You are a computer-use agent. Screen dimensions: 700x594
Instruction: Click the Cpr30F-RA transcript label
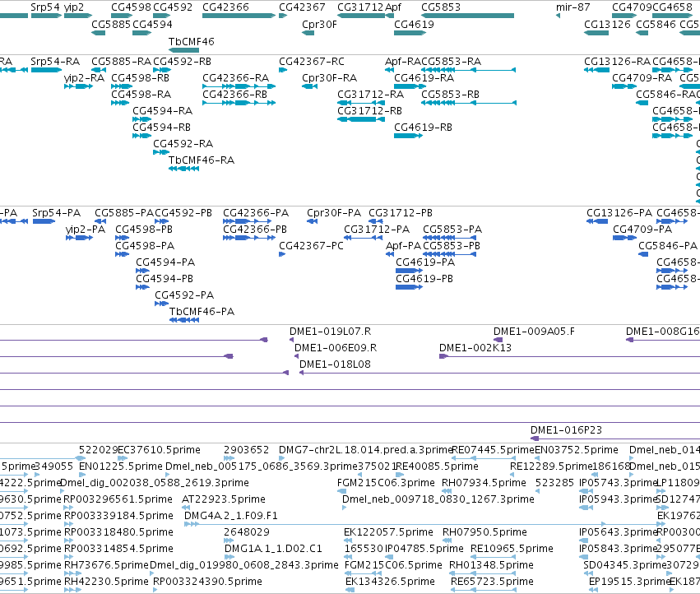(x=330, y=77)
